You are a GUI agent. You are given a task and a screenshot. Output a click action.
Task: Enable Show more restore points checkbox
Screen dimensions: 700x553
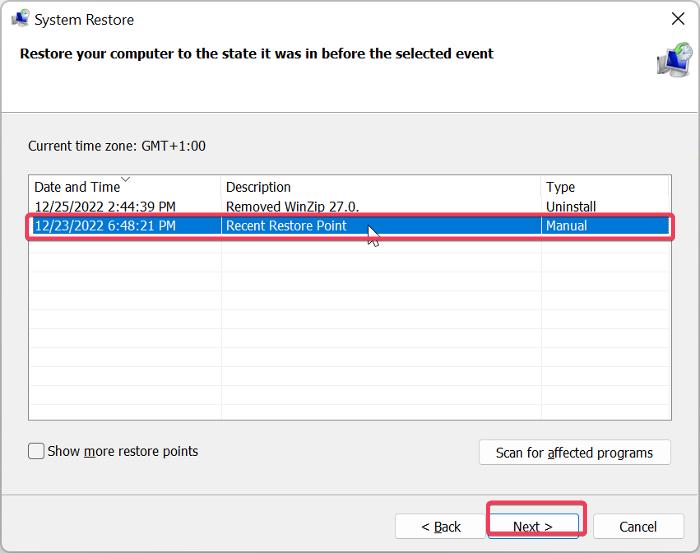coord(36,451)
